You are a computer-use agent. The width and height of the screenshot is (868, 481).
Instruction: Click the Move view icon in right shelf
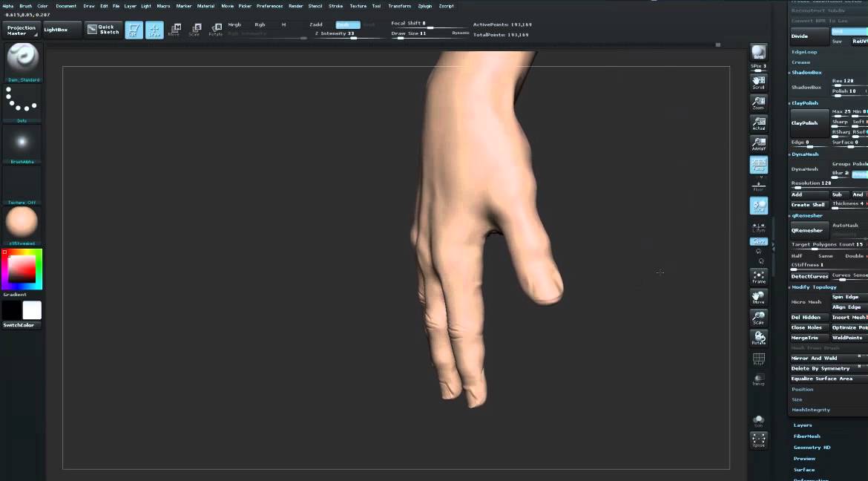click(758, 297)
